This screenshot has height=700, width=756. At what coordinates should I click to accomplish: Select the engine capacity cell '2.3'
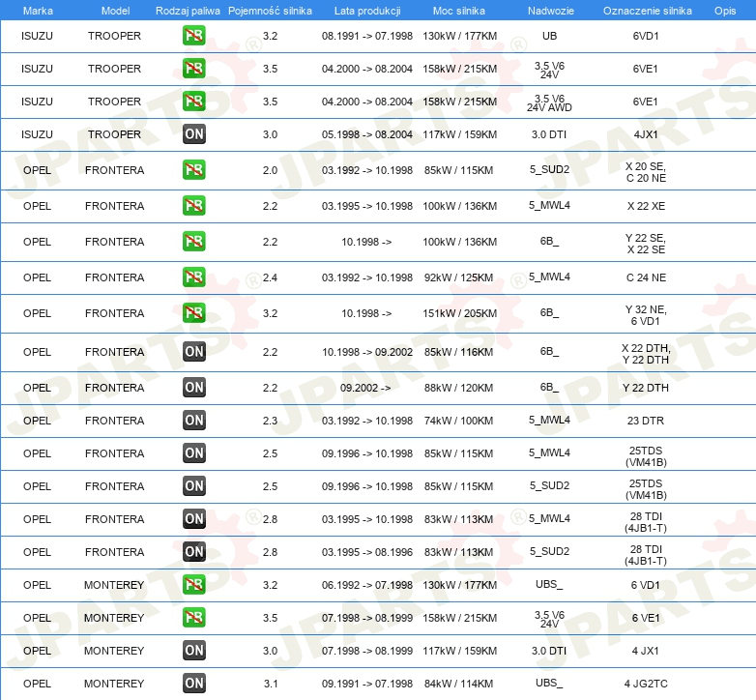[270, 421]
